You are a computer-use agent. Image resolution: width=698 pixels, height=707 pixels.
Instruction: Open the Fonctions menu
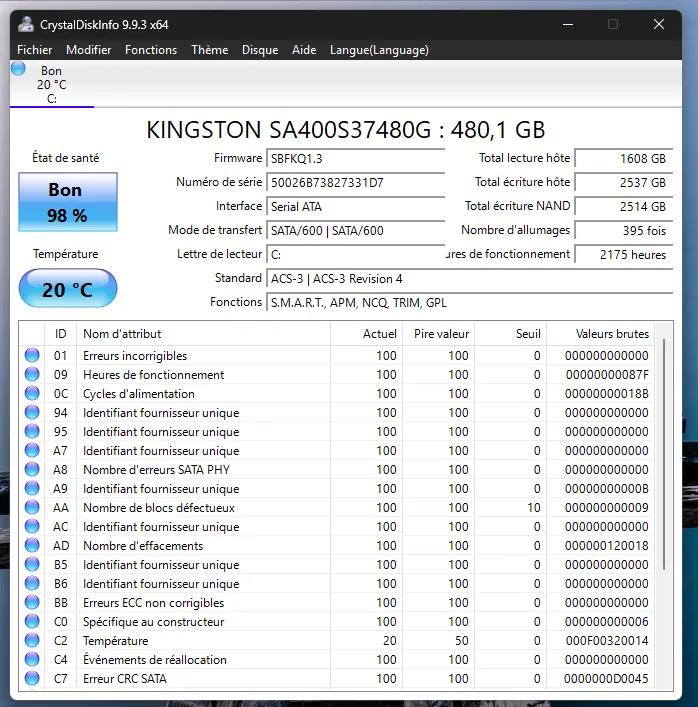pos(151,50)
